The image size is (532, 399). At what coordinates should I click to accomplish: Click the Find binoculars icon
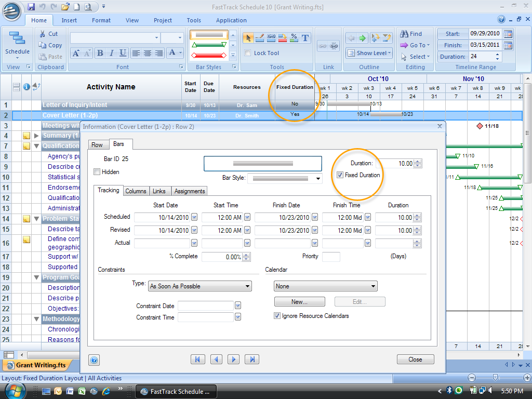click(x=404, y=34)
